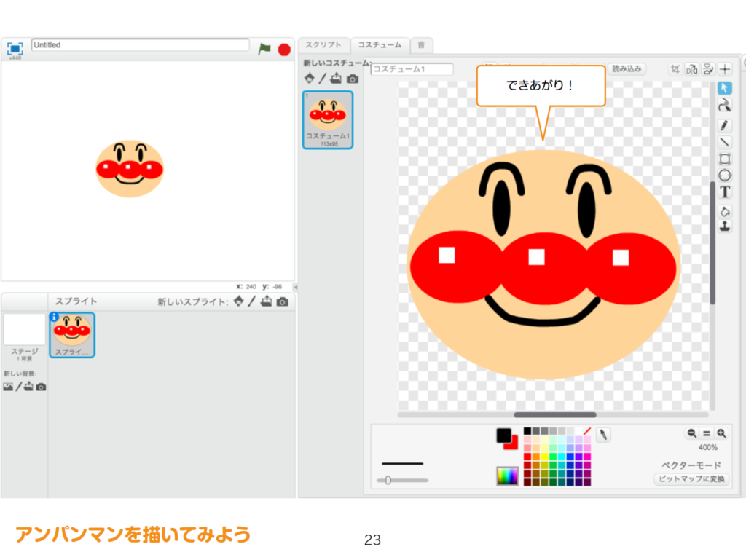Pick the Ellipse shape tool
746x560 pixels.
725,175
